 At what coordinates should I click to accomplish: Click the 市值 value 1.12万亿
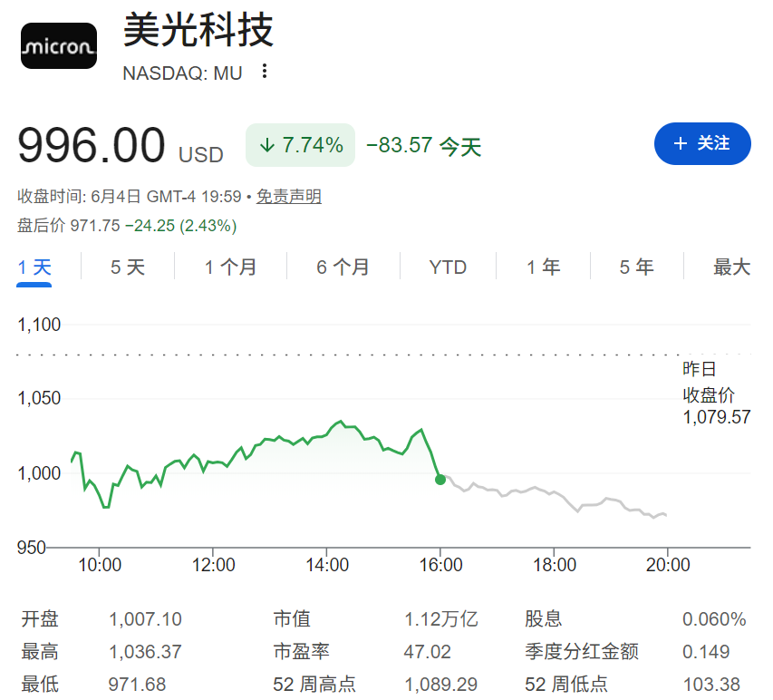pos(440,619)
